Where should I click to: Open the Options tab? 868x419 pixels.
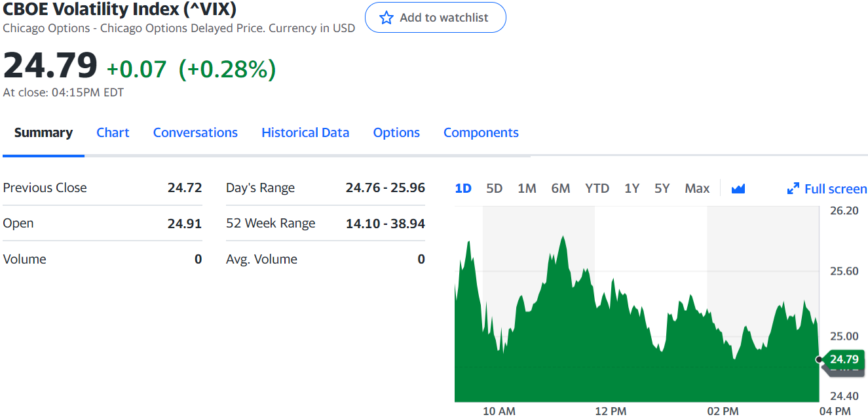coord(396,132)
